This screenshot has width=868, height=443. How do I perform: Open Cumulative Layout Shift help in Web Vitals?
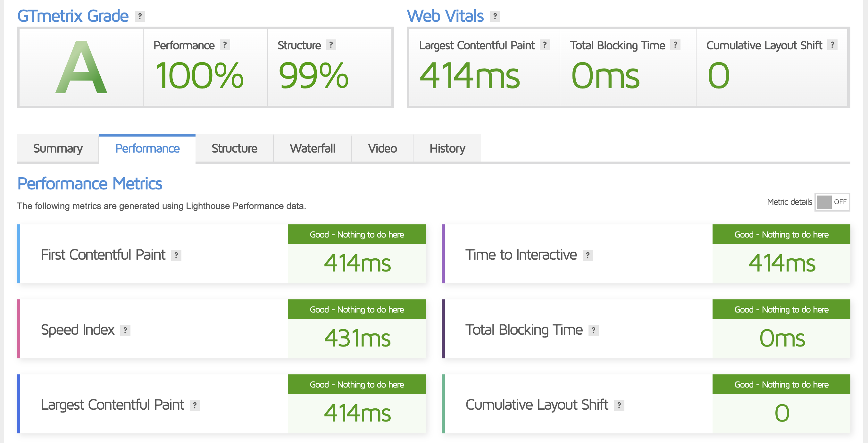[x=832, y=45]
